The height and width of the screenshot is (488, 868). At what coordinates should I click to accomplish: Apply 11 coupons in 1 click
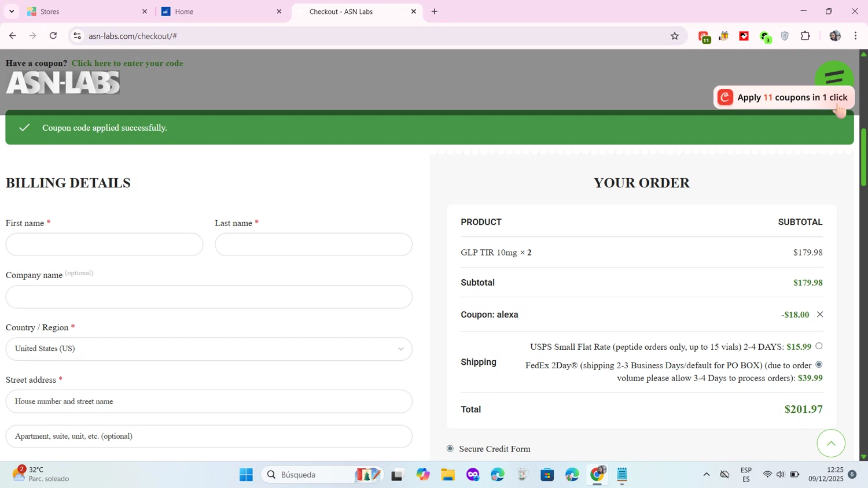coord(784,97)
